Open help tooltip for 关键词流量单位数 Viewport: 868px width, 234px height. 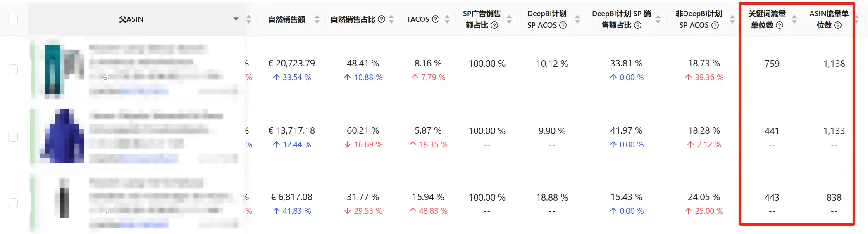click(x=780, y=25)
